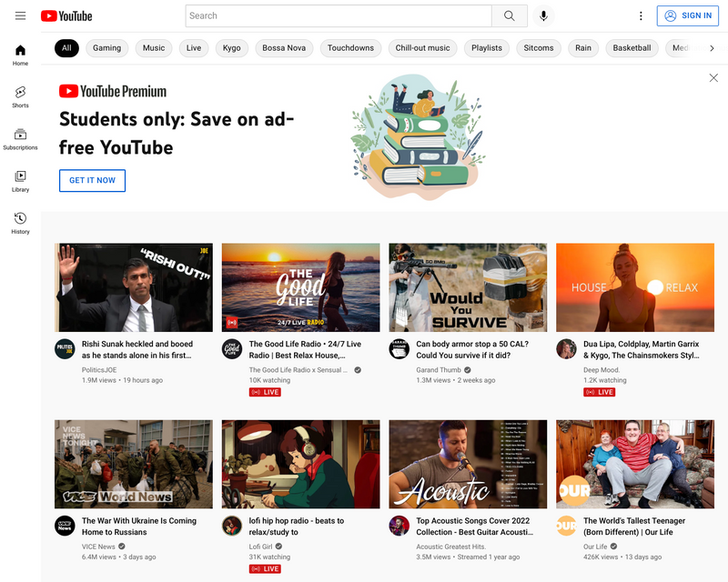Open the hamburger guide menu

20,15
